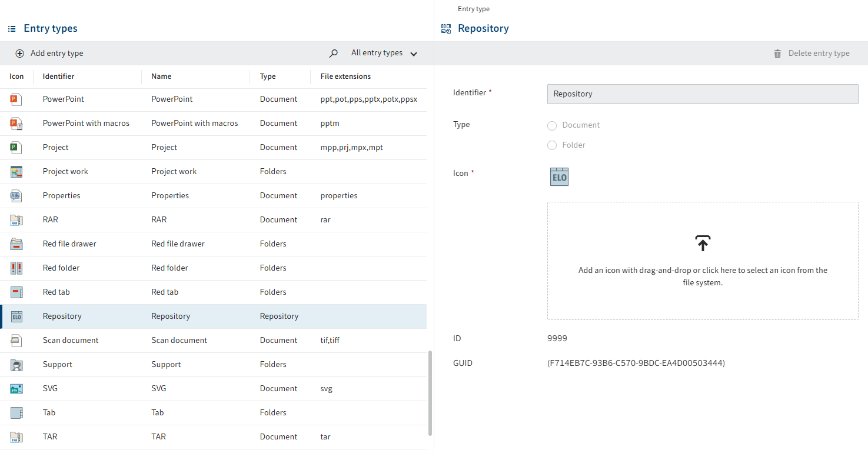The image size is (868, 450).
Task: Click the Delete entry type button
Action: [x=812, y=54]
